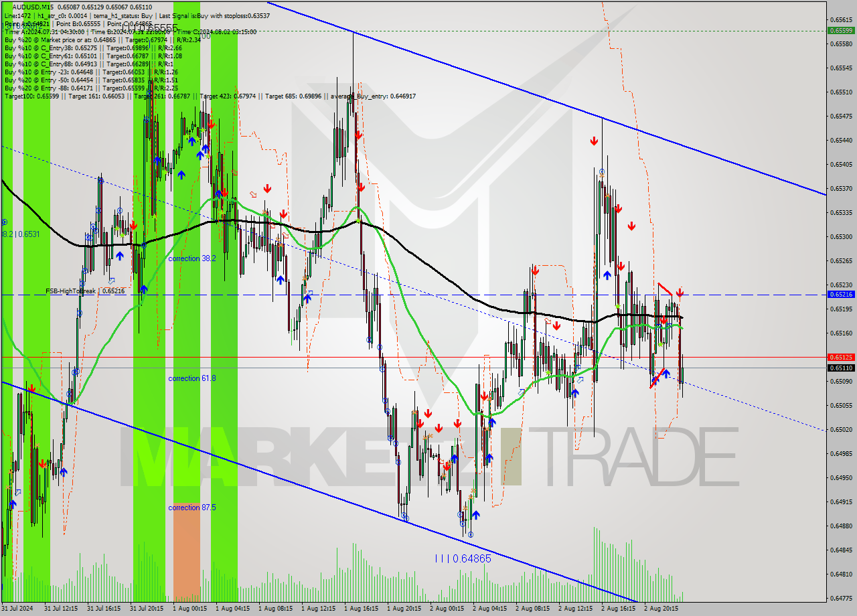The width and height of the screenshot is (857, 616).
Task: Click the 'correction 61.8' label
Action: pyautogui.click(x=192, y=378)
